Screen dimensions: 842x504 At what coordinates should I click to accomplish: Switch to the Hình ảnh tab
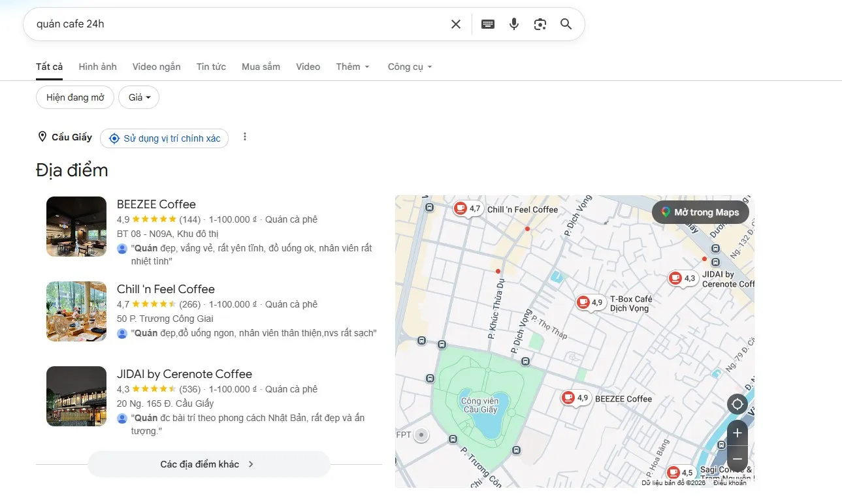point(98,67)
